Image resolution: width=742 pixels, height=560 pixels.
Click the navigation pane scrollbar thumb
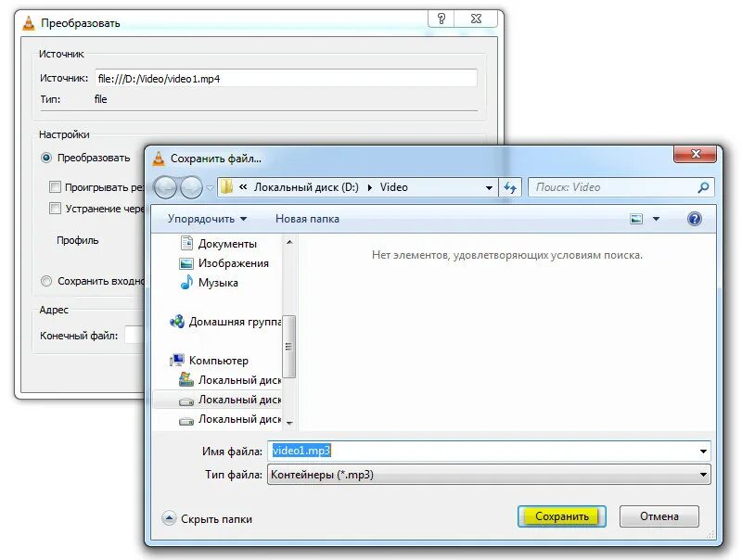[289, 346]
